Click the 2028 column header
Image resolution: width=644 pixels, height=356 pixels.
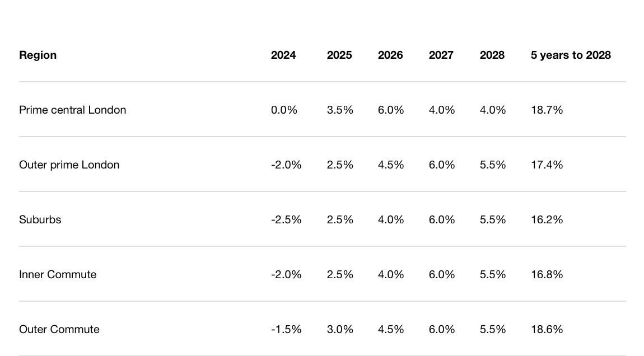(492, 55)
